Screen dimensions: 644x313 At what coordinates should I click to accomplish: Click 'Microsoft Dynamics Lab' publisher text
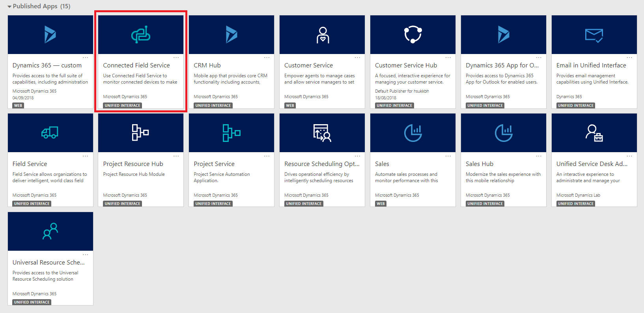[x=578, y=195]
